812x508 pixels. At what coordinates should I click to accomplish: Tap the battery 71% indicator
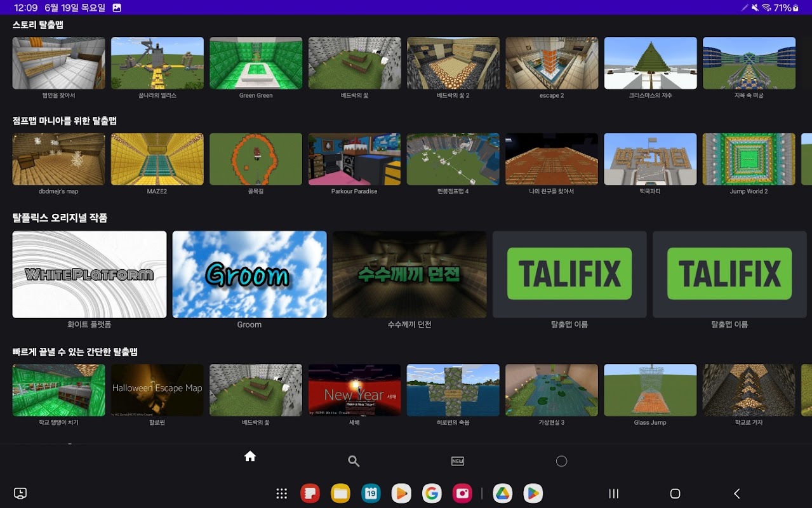click(786, 8)
